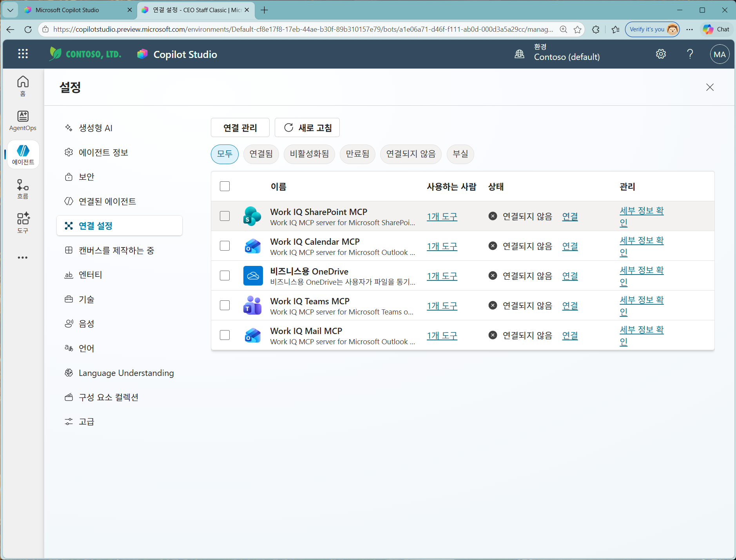Filter connections by 부실

(460, 154)
